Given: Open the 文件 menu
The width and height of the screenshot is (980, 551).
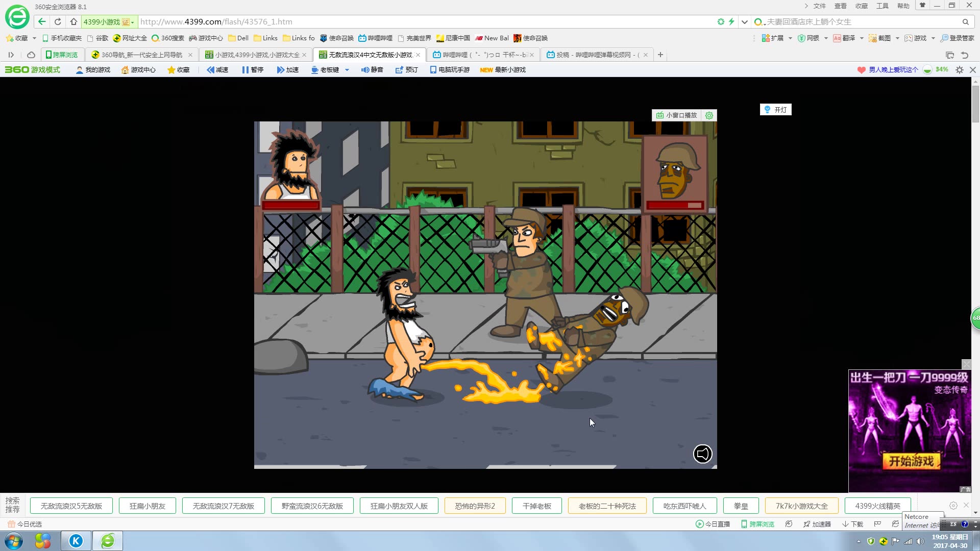Looking at the screenshot, I should (x=819, y=6).
